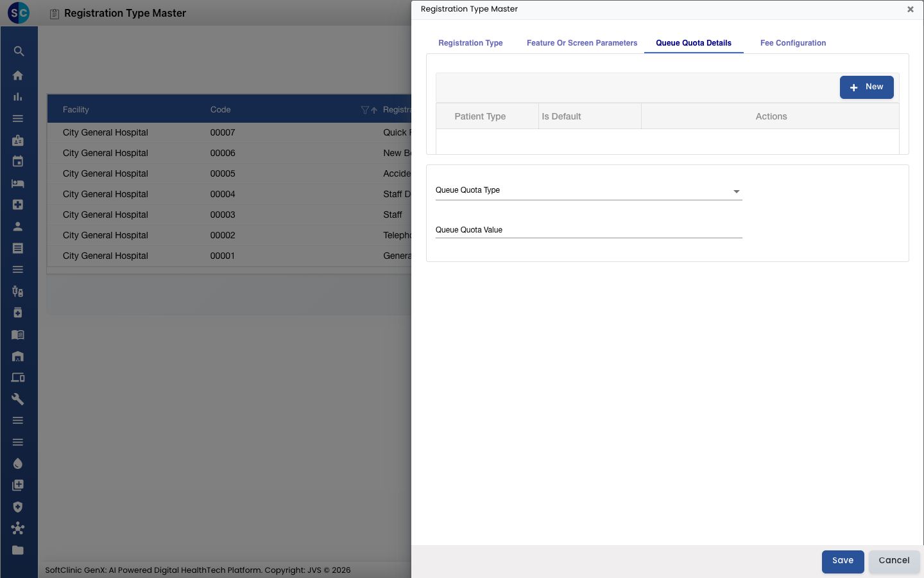Click the clipboard icon beside page title
This screenshot has width=924, height=578.
[x=55, y=13]
